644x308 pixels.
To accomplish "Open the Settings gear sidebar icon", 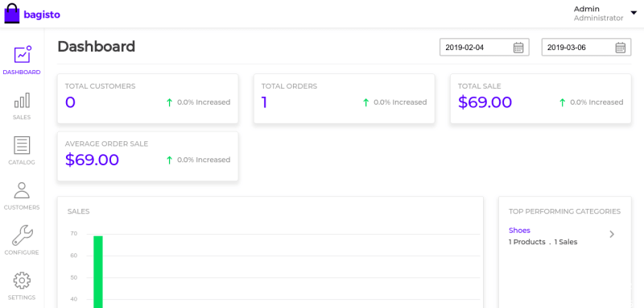I will (22, 281).
